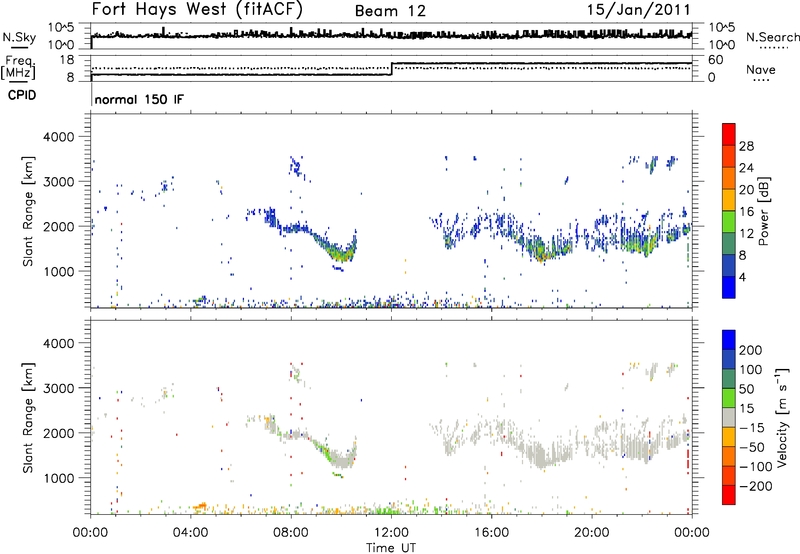Click the "Beam 12" header label
800x554 pixels.
point(390,11)
